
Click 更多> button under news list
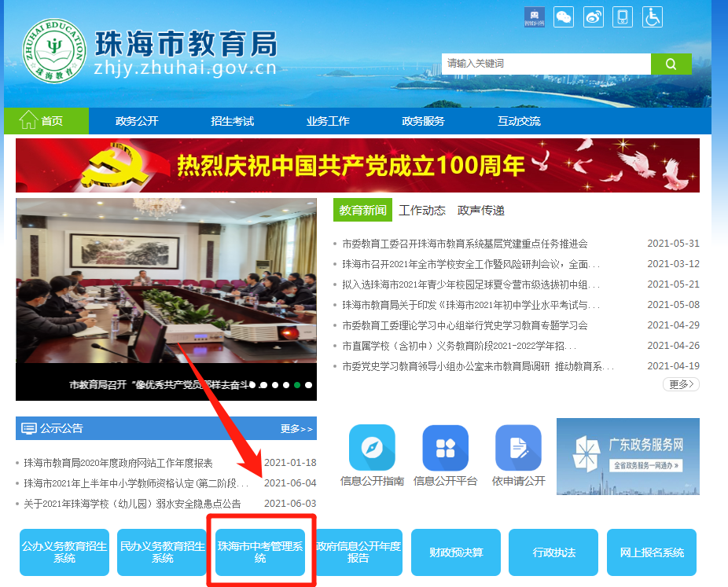click(x=681, y=384)
